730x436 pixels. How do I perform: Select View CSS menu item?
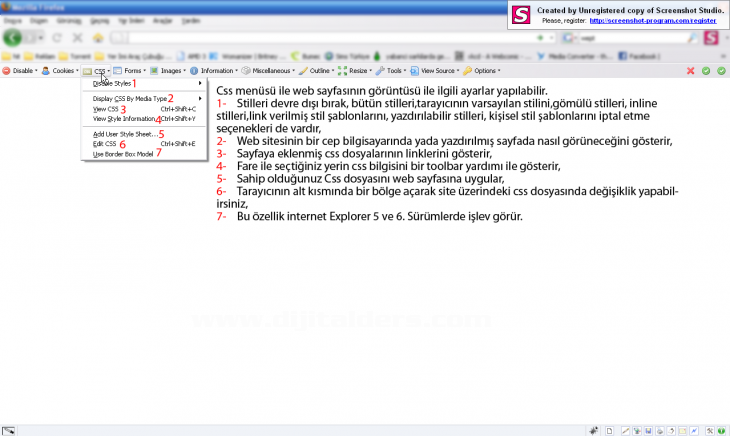click(x=105, y=109)
